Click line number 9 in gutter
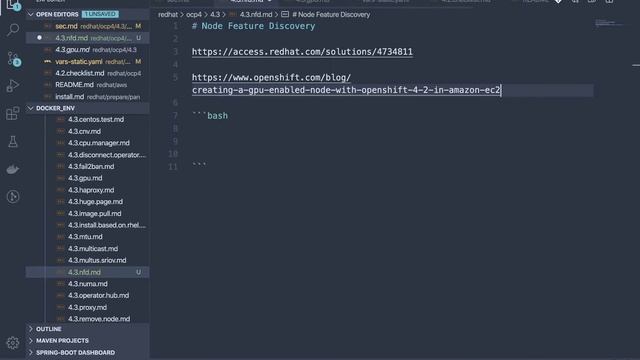The width and height of the screenshot is (640, 360). click(175, 141)
